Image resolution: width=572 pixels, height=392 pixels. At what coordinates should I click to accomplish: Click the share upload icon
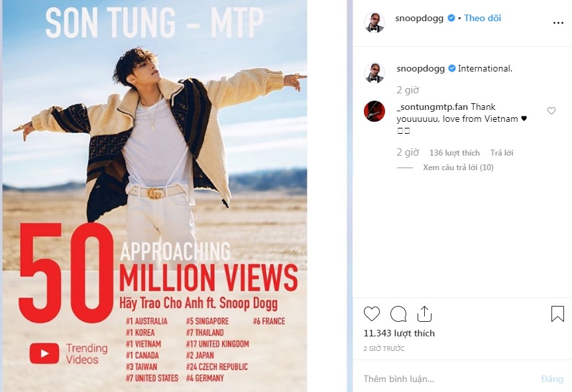tap(424, 314)
